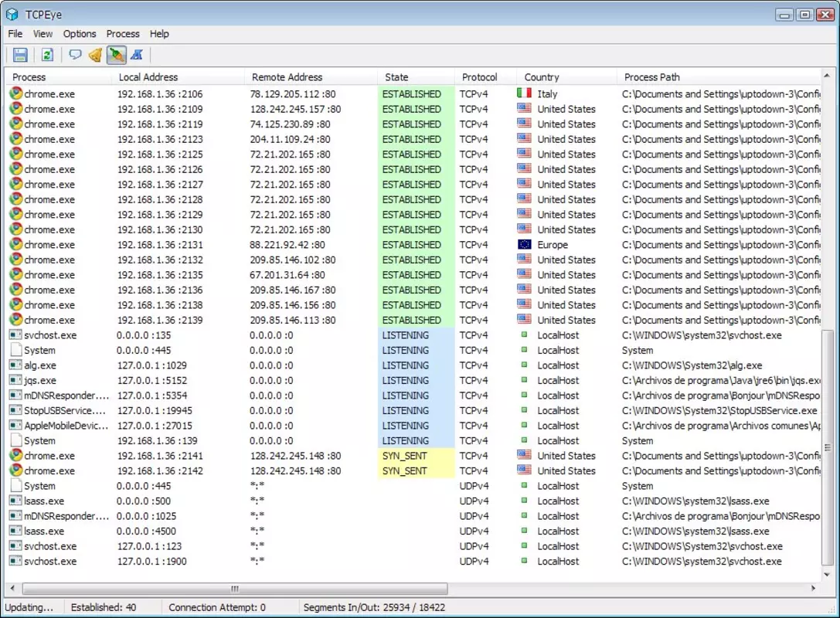Click Connection Attempt: 0 in status bar

pyautogui.click(x=217, y=607)
